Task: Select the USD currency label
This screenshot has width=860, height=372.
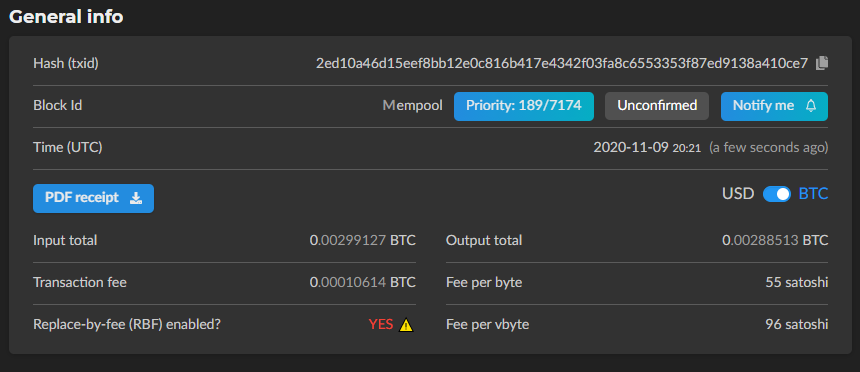Action: (738, 194)
